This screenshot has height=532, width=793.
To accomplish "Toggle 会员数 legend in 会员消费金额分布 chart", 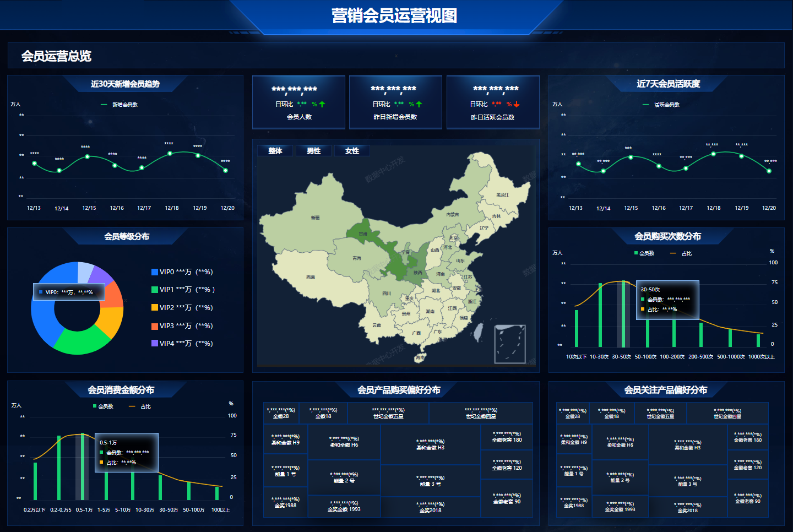I will pyautogui.click(x=103, y=406).
